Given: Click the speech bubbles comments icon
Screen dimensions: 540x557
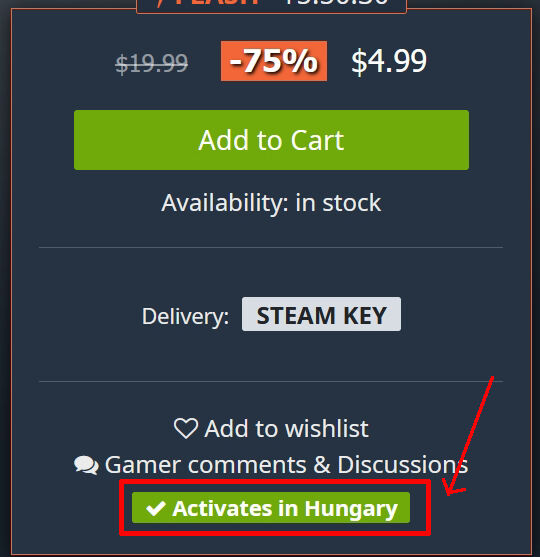Looking at the screenshot, I should tap(86, 465).
